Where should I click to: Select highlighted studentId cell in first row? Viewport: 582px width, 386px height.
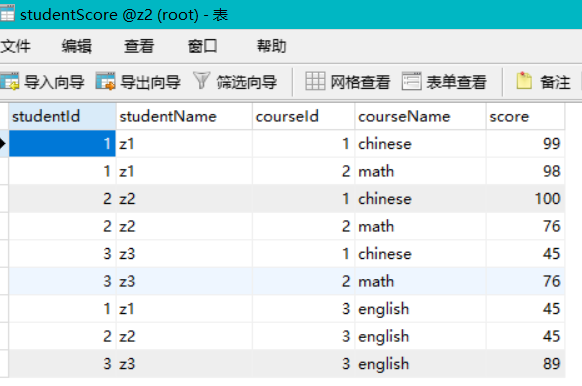point(62,143)
